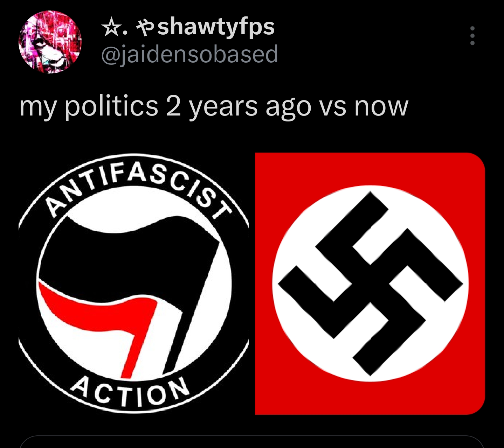Open the three-dot more options menu

pyautogui.click(x=472, y=36)
